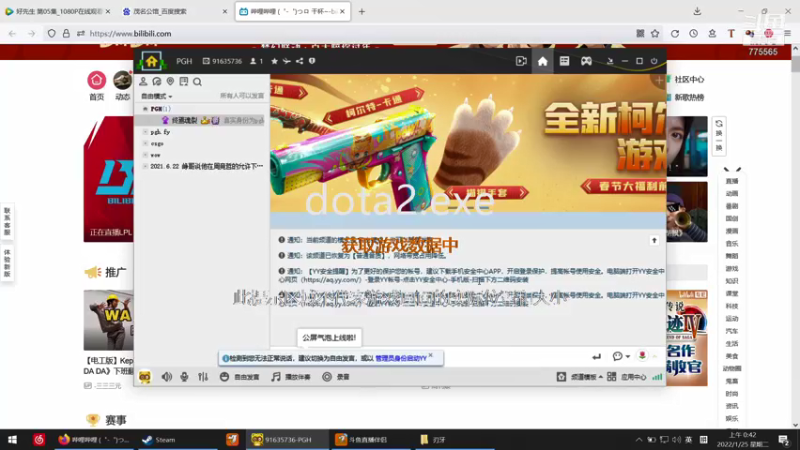Image resolution: width=800 pixels, height=450 pixels.
Task: Share the channel via share icon
Action: [x=299, y=61]
